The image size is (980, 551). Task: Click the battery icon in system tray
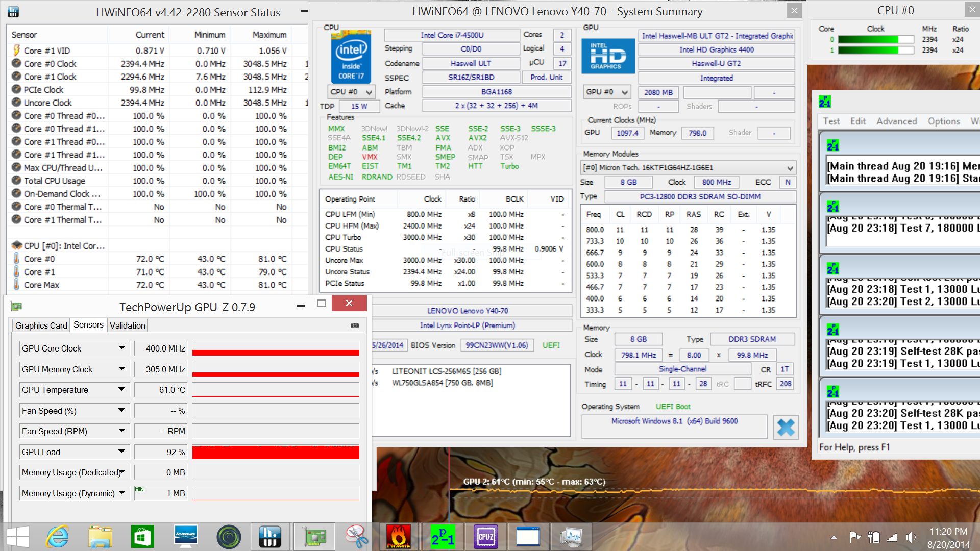click(874, 537)
